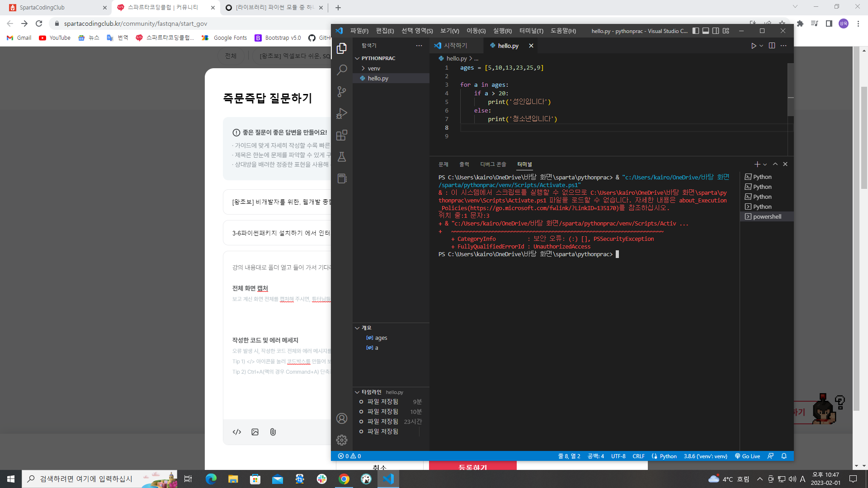Insert code block in the question editor
Viewport: 868px width, 488px height.
click(x=237, y=432)
